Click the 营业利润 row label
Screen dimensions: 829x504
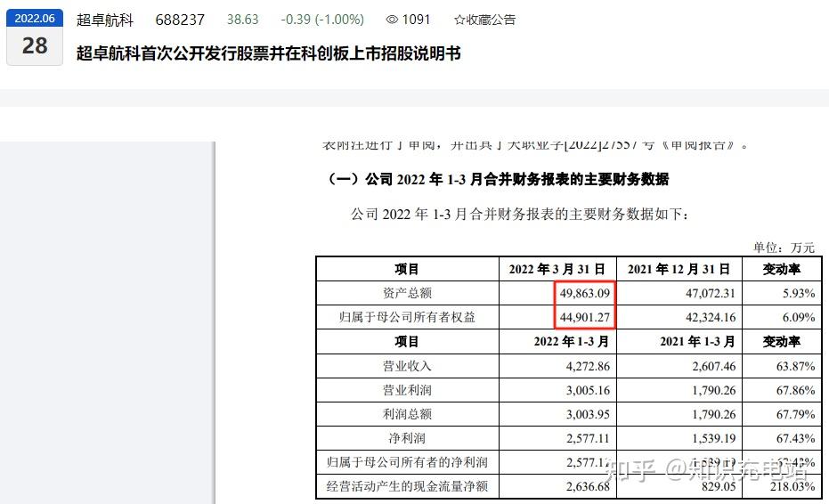point(407,390)
